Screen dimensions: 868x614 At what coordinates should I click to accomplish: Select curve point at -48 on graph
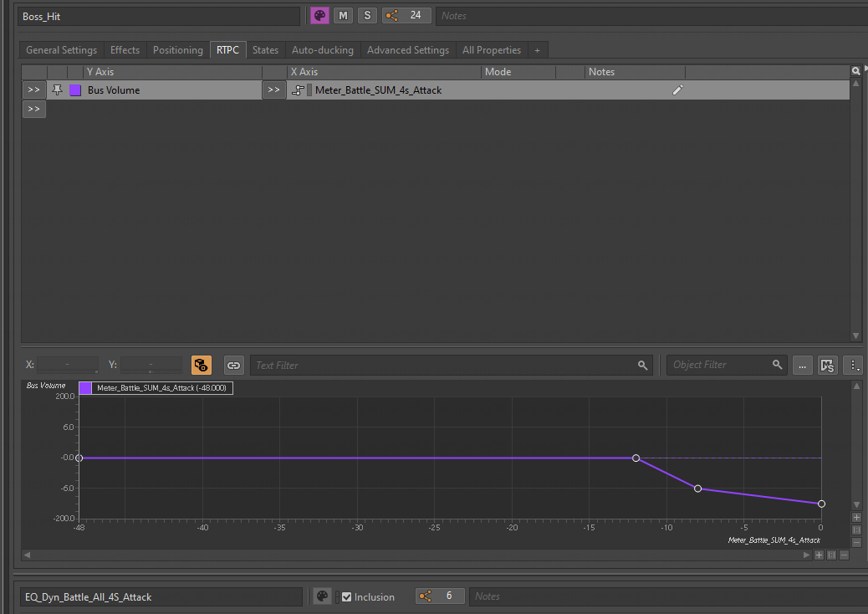click(79, 458)
